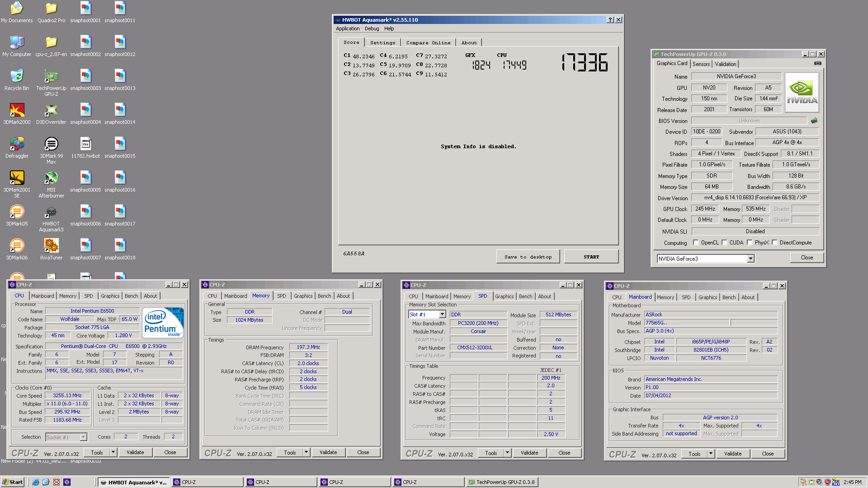Switch to the Settings tab in Aquamark3
The height and width of the screenshot is (488, 868).
tap(382, 42)
